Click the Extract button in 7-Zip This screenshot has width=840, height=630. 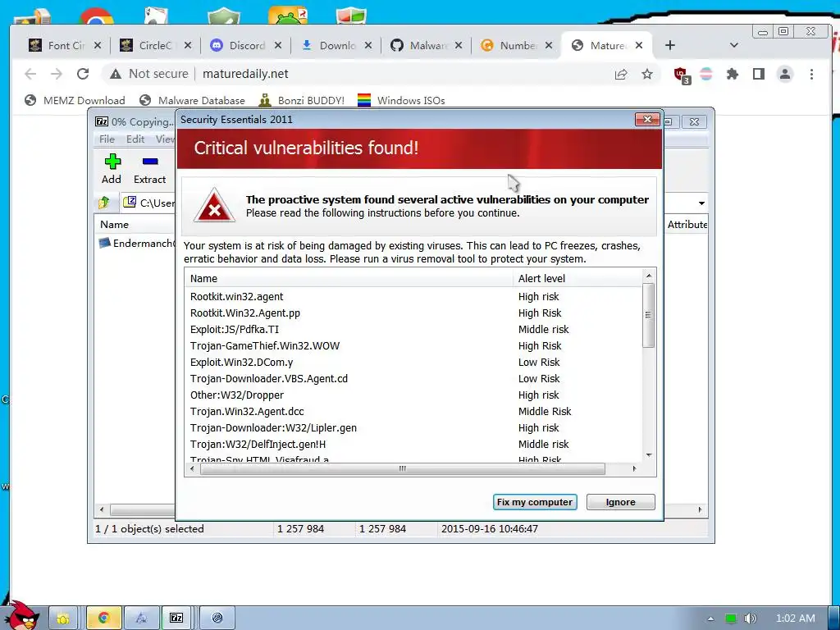point(149,169)
